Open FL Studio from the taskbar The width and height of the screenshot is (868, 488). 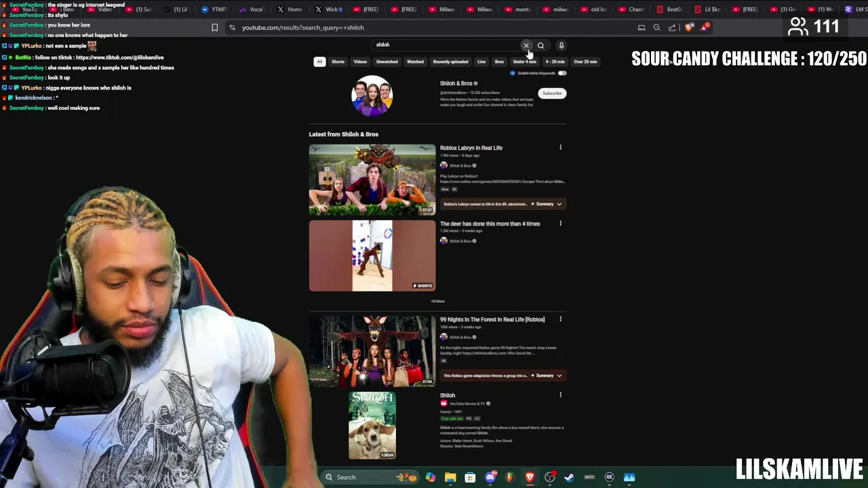coord(510,477)
